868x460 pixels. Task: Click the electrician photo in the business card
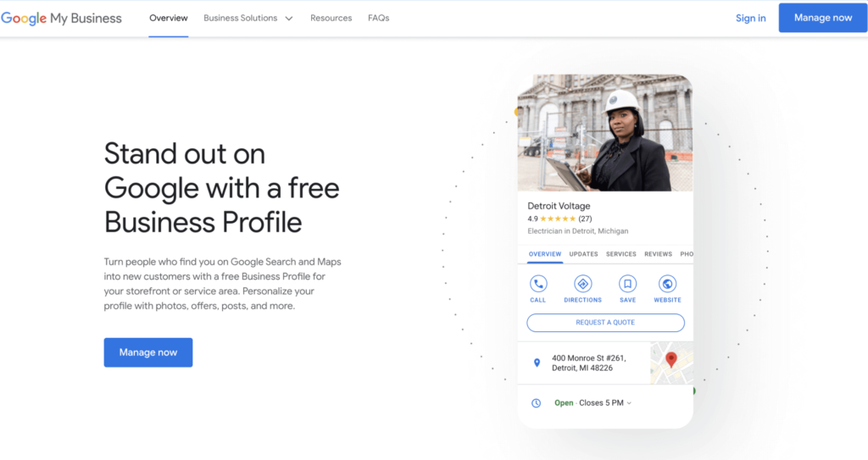(605, 133)
